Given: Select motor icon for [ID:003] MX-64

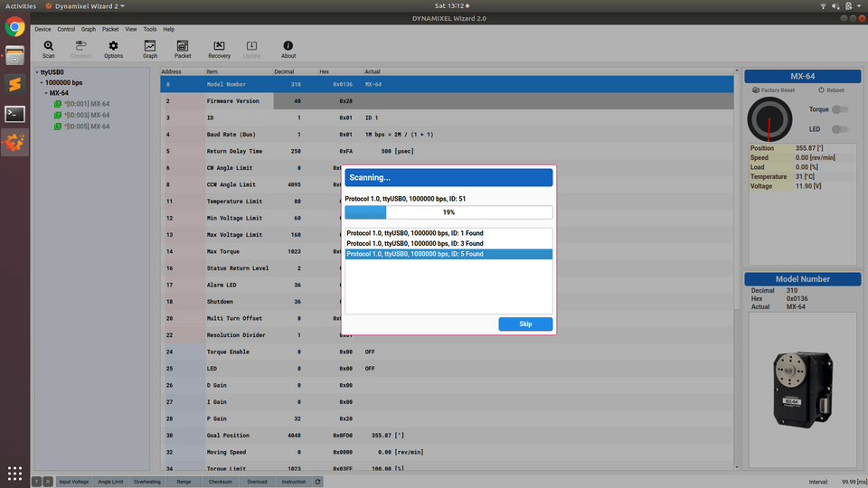Looking at the screenshot, I should [58, 115].
